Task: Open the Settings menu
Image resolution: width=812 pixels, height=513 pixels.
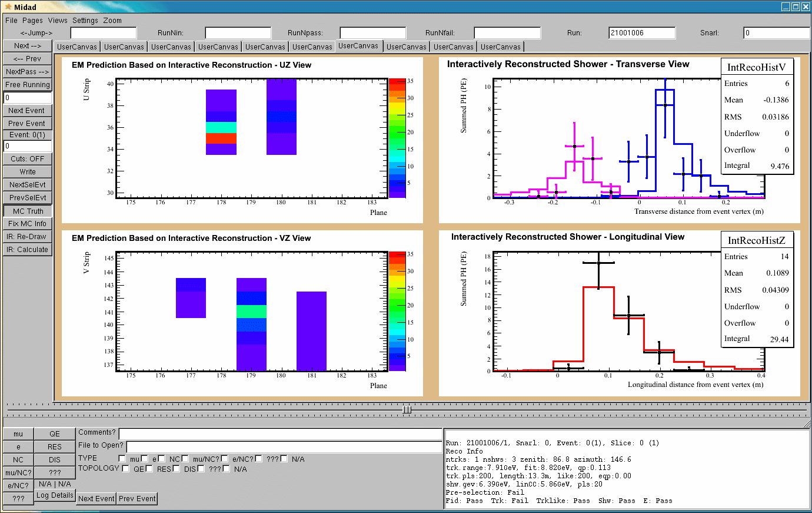Action: click(85, 20)
